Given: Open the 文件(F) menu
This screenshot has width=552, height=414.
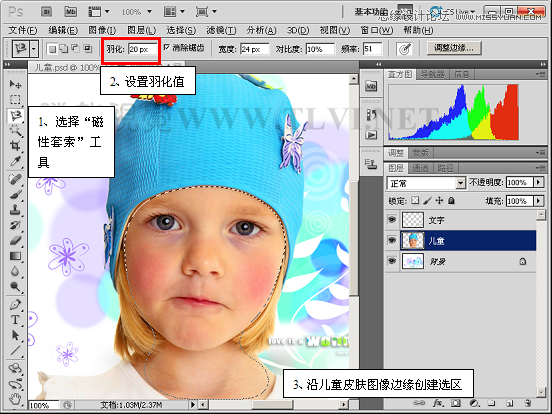Looking at the screenshot, I should pos(23,31).
